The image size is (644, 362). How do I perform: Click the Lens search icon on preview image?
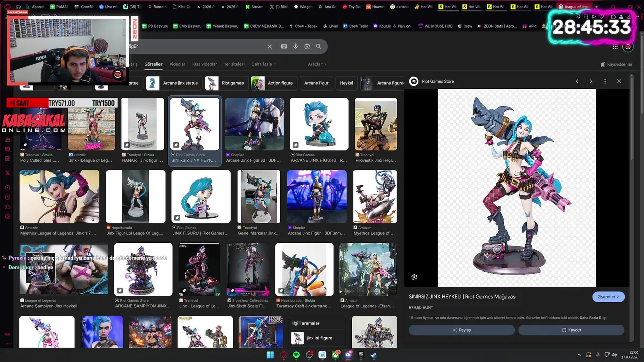[414, 277]
